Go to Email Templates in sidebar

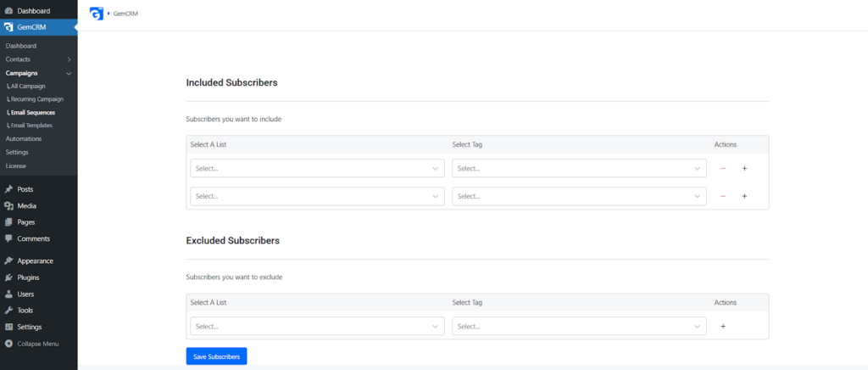point(30,126)
